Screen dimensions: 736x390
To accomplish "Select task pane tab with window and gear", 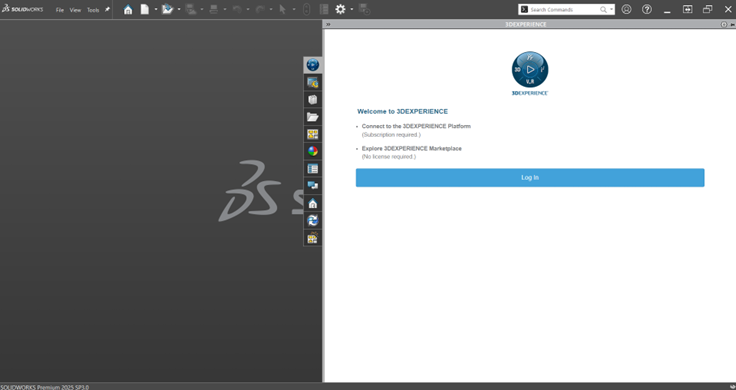I will (x=313, y=83).
